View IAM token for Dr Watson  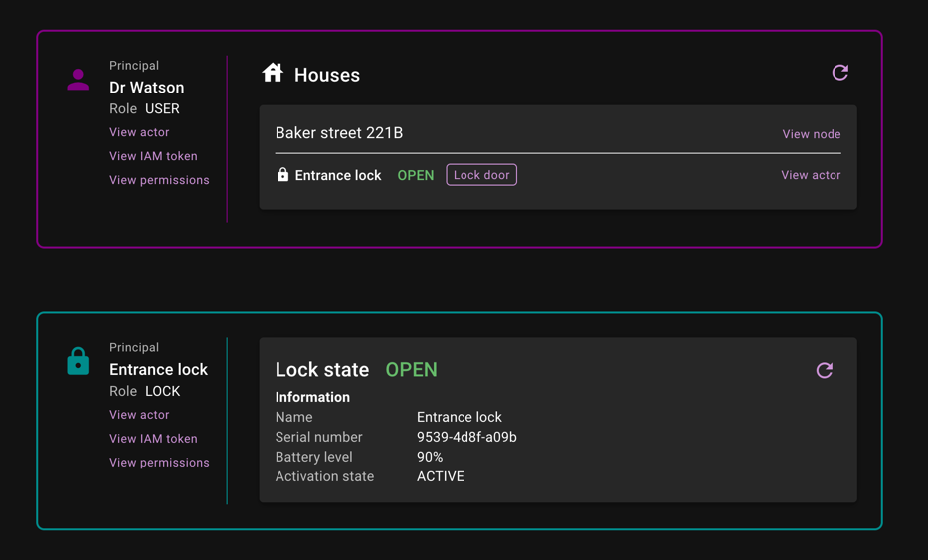(x=153, y=156)
